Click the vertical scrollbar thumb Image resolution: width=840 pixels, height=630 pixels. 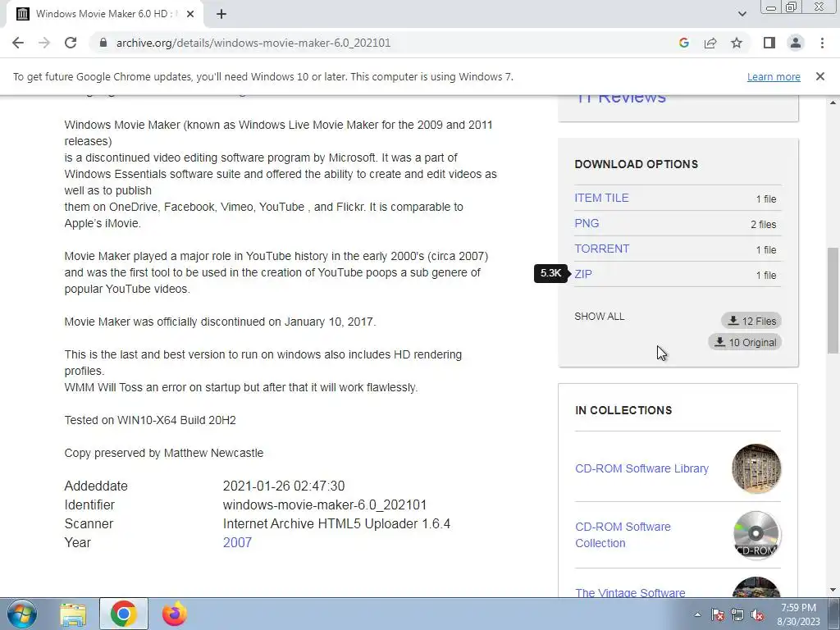pyautogui.click(x=833, y=300)
